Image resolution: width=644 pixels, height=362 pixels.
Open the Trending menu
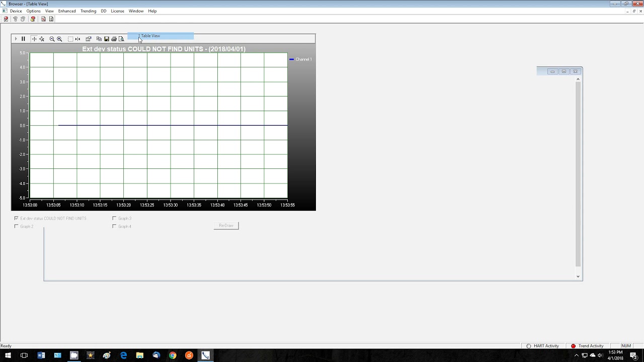click(x=88, y=11)
